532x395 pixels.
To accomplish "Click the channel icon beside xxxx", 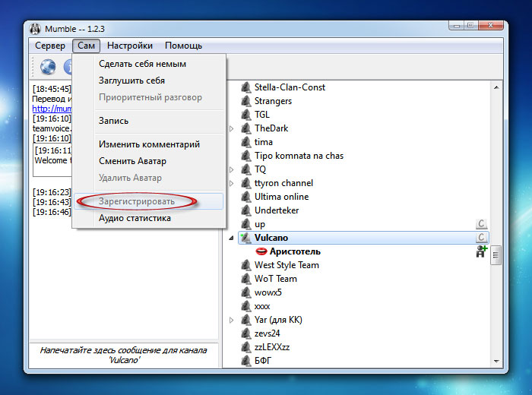I will (246, 306).
